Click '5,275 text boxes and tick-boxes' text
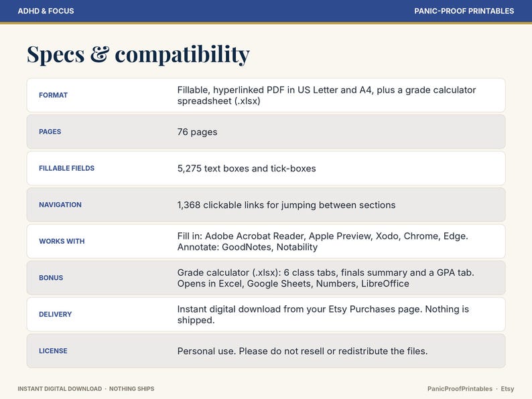 247,169
